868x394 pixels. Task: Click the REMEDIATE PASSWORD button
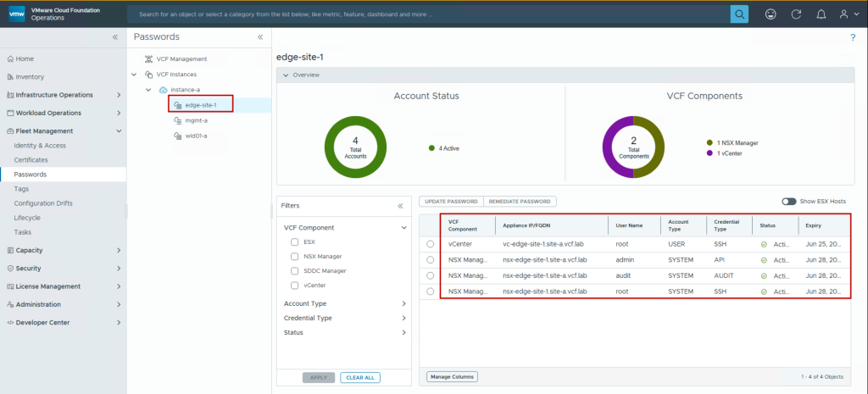coord(520,202)
